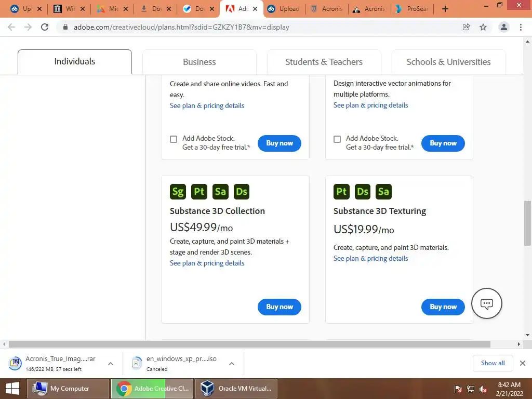This screenshot has width=532, height=399.
Task: Click the Pt icon in Substance 3D Collection card
Action: pos(199,191)
